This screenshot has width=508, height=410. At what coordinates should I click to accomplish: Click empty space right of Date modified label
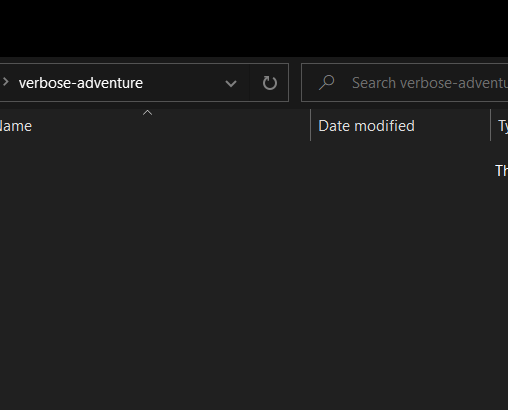452,126
